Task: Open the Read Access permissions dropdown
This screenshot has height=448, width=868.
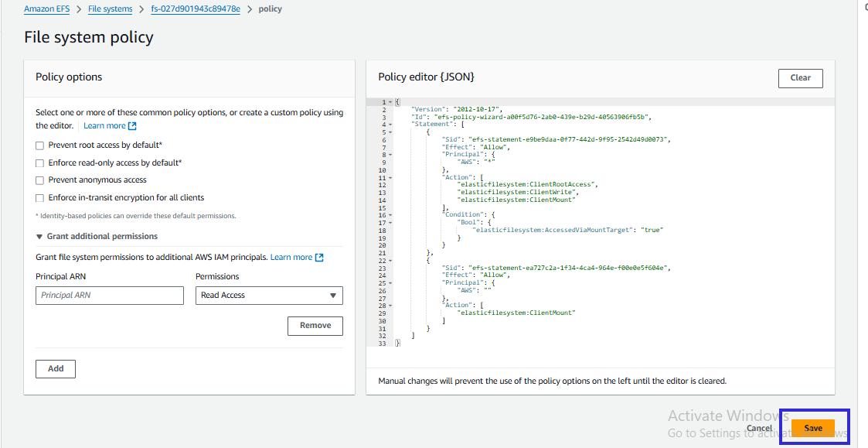Action: click(269, 296)
